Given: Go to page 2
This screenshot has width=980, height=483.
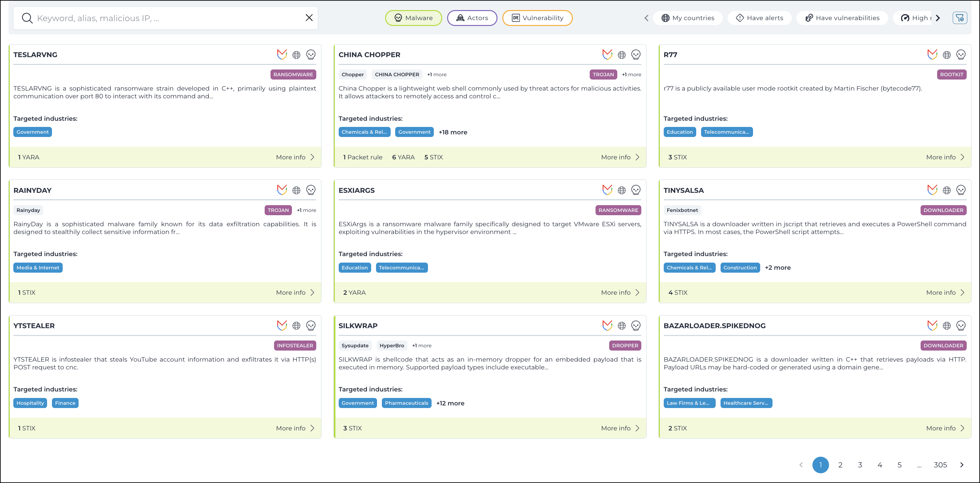Looking at the screenshot, I should click(840, 465).
